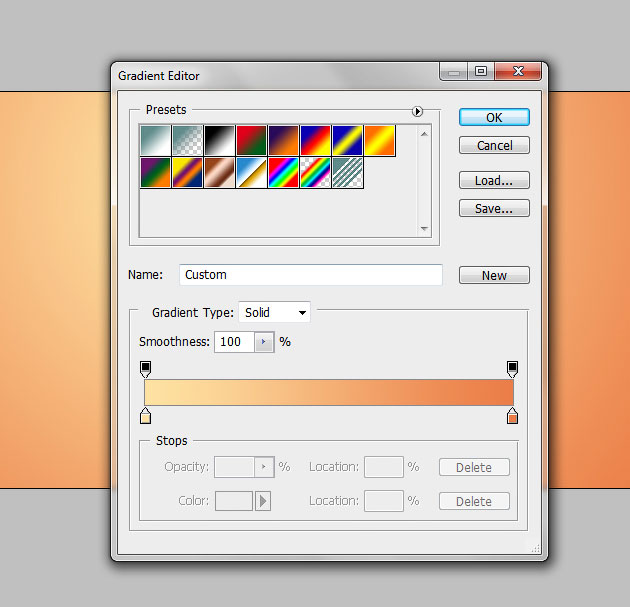Select the Spectrum rainbow gradient preset
Image resolution: width=630 pixels, height=607 pixels.
[x=284, y=172]
